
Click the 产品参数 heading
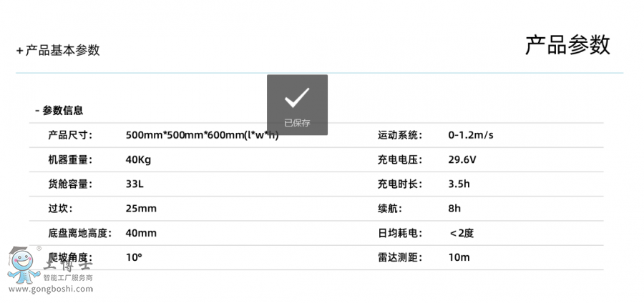point(567,45)
